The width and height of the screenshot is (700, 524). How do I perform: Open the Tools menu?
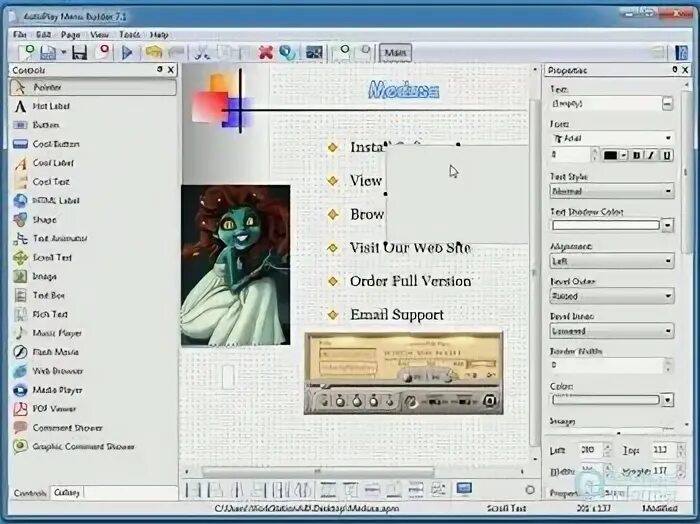pyautogui.click(x=130, y=34)
